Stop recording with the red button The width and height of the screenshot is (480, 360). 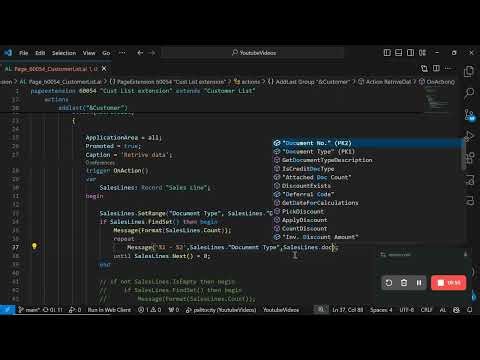448,283
